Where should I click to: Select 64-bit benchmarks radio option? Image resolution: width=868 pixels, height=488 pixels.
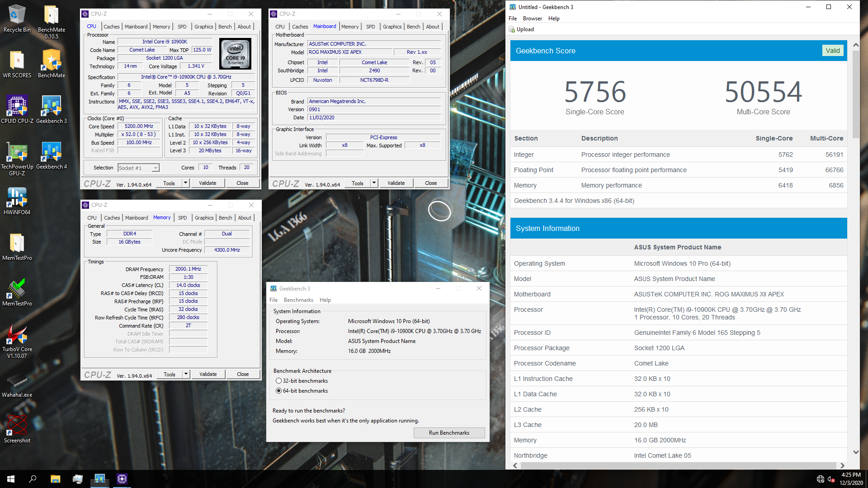coord(278,391)
